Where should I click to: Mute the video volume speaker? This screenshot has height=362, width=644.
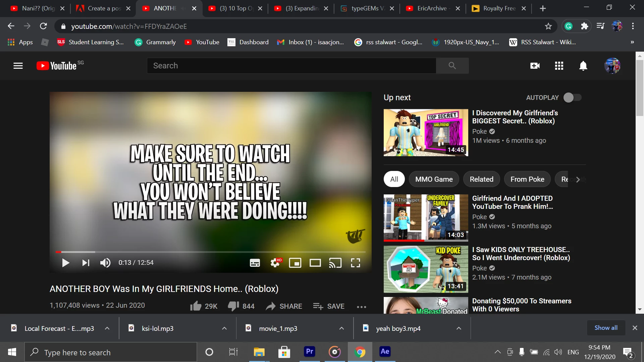tap(105, 263)
